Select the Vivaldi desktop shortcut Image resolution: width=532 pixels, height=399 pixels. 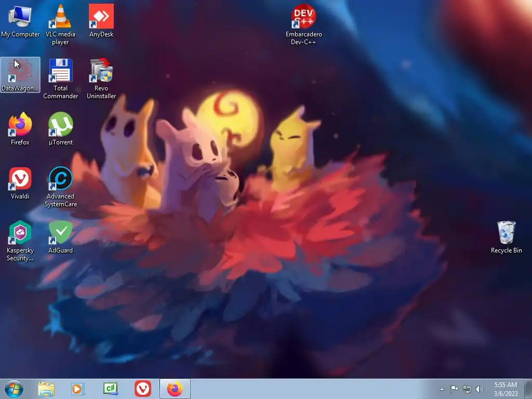20,183
